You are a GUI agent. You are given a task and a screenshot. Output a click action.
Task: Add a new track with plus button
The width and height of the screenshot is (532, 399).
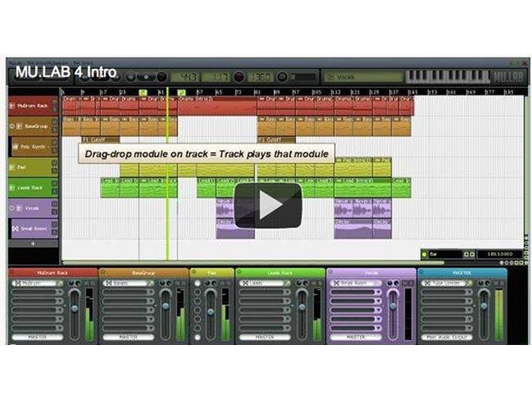33,244
